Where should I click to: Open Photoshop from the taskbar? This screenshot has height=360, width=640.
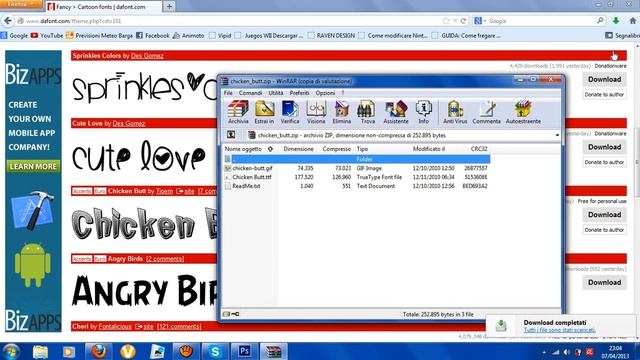[244, 351]
